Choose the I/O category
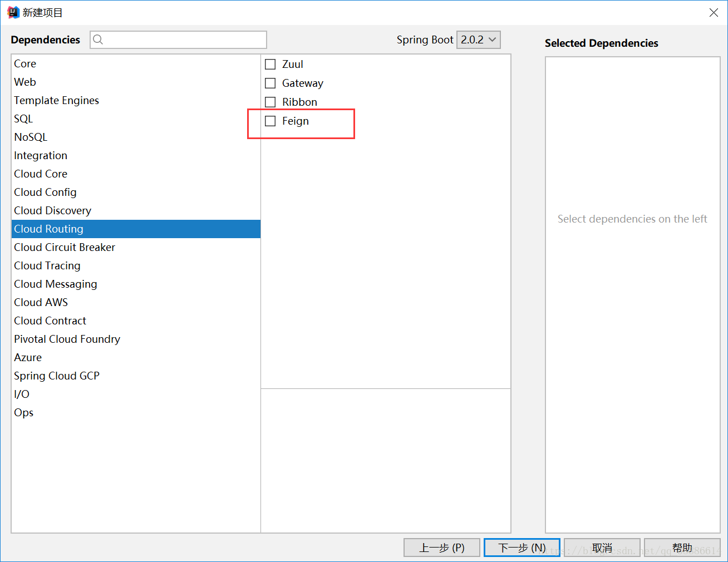Image resolution: width=728 pixels, height=562 pixels. click(x=136, y=394)
